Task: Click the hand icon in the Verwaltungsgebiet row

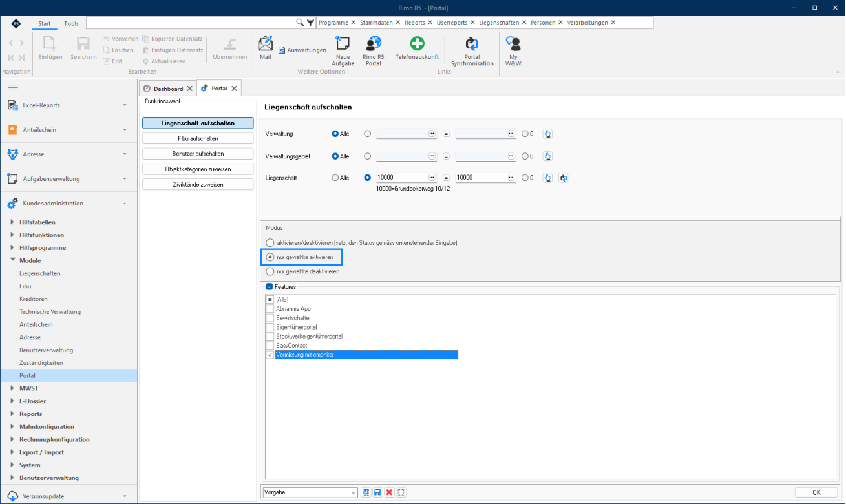Action: (547, 156)
